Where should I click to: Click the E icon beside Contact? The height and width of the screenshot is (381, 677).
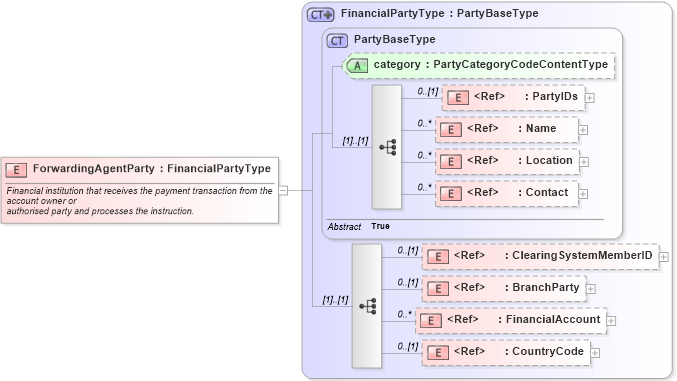point(451,194)
